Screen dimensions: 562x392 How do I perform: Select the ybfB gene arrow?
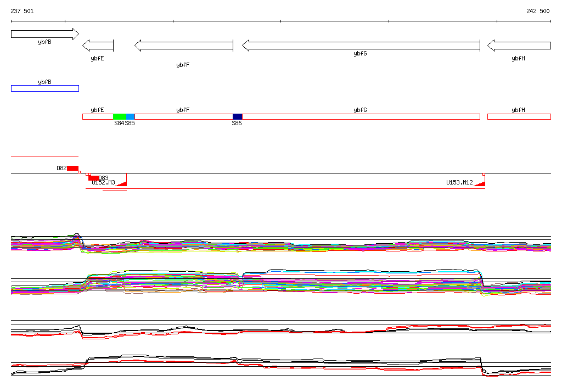(45, 34)
